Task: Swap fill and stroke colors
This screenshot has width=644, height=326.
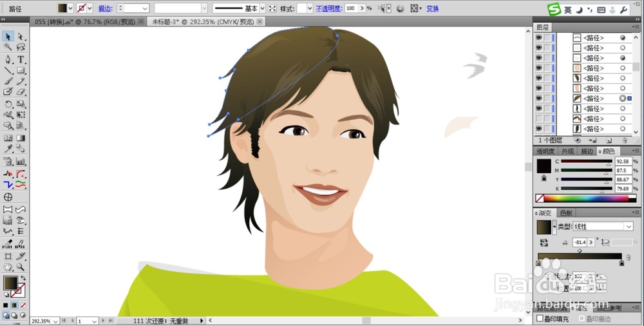Action: 23,278
